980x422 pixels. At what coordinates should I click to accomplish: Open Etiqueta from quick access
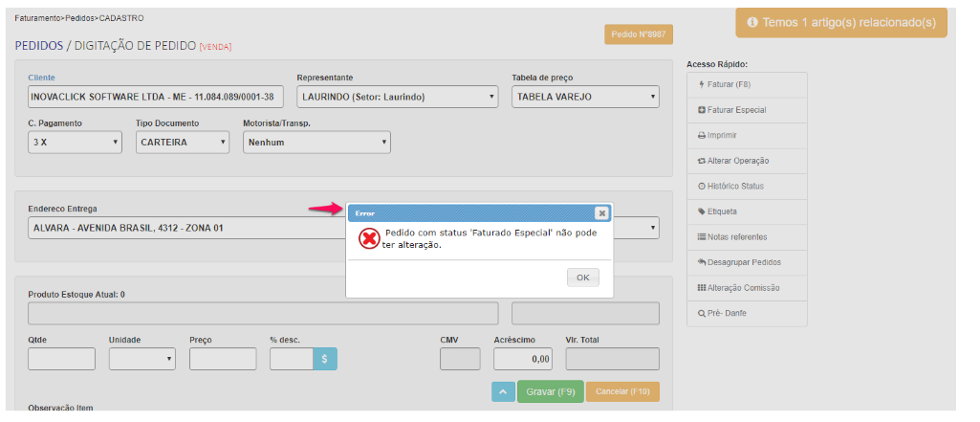tap(746, 211)
